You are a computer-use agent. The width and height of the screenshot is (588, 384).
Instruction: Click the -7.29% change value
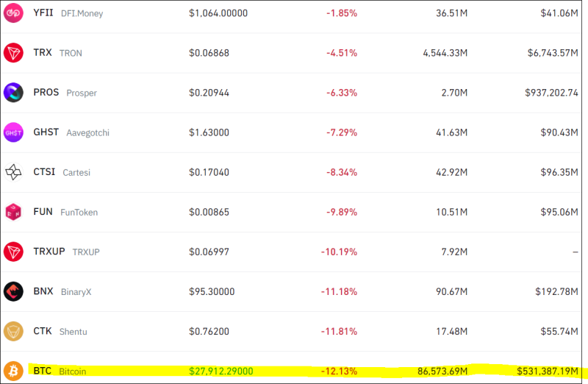[x=342, y=132]
